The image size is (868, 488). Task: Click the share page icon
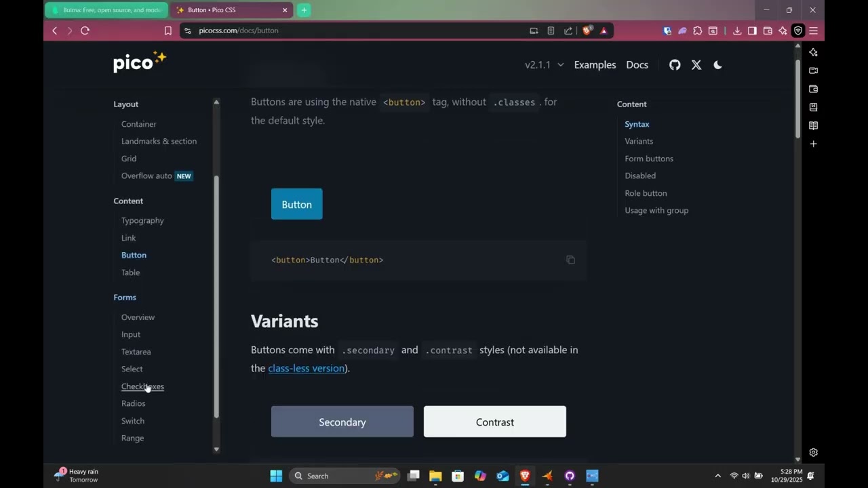[568, 30]
